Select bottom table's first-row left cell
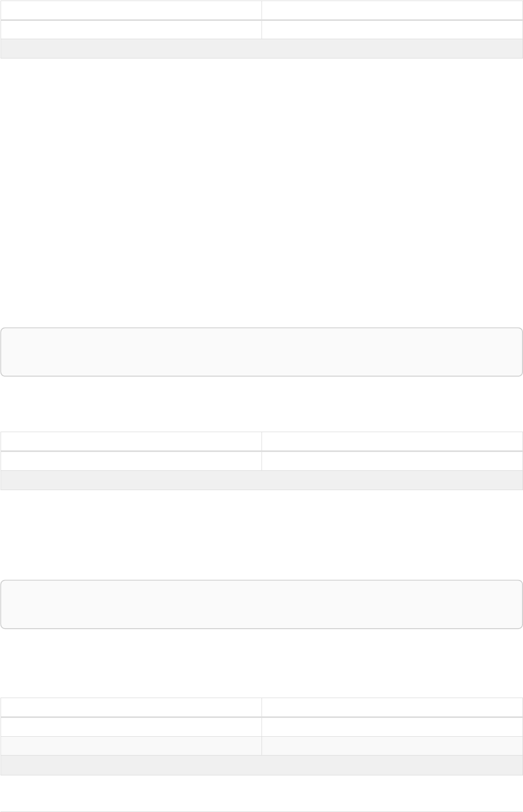The width and height of the screenshot is (523, 812). [131, 727]
